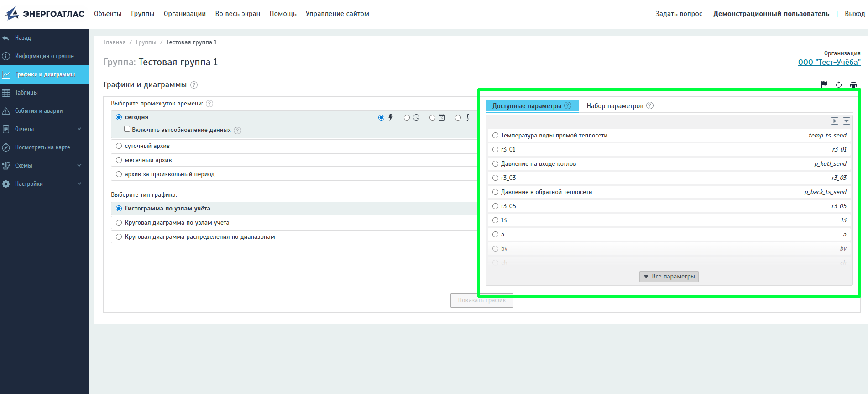Screen dimensions: 868x394
Task: Select суточный архив radio option
Action: pos(119,146)
